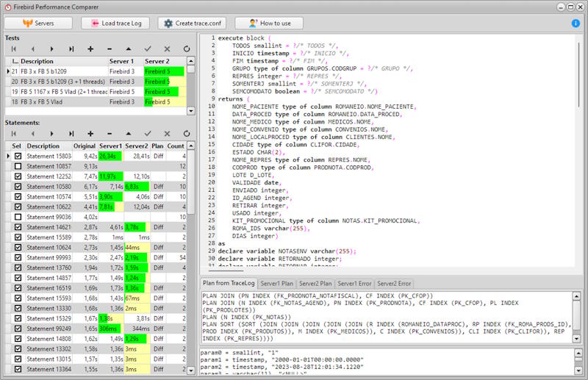Open the Servers button
588x380 pixels.
point(38,23)
